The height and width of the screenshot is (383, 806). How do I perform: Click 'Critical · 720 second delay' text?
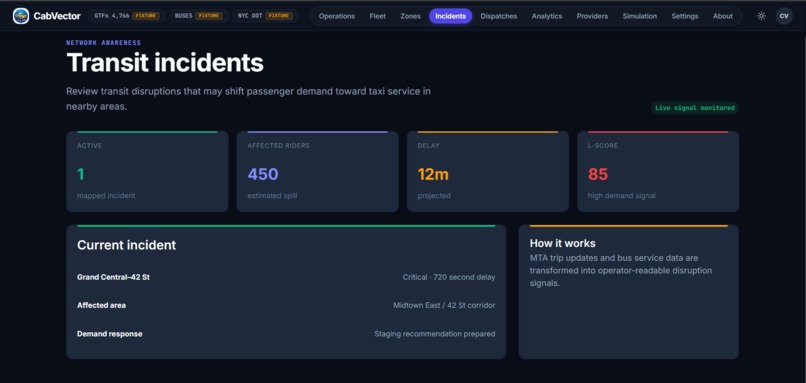[x=449, y=277]
